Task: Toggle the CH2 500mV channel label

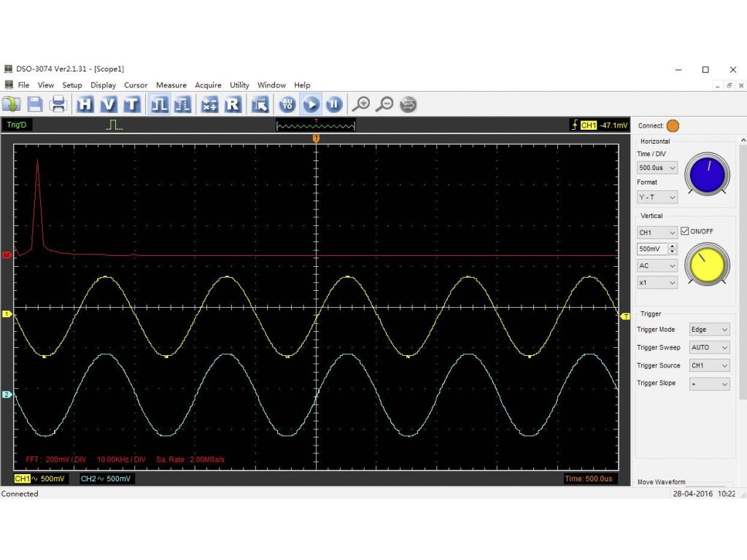Action: pyautogui.click(x=106, y=478)
